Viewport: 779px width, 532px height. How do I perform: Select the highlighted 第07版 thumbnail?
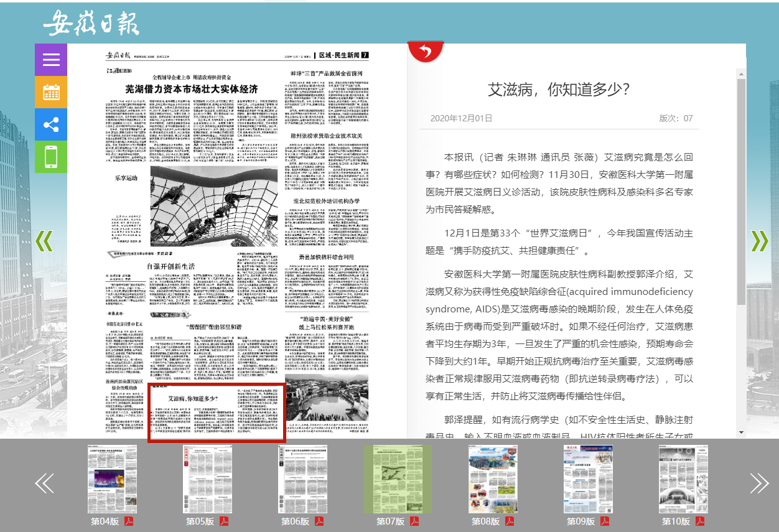[397, 479]
